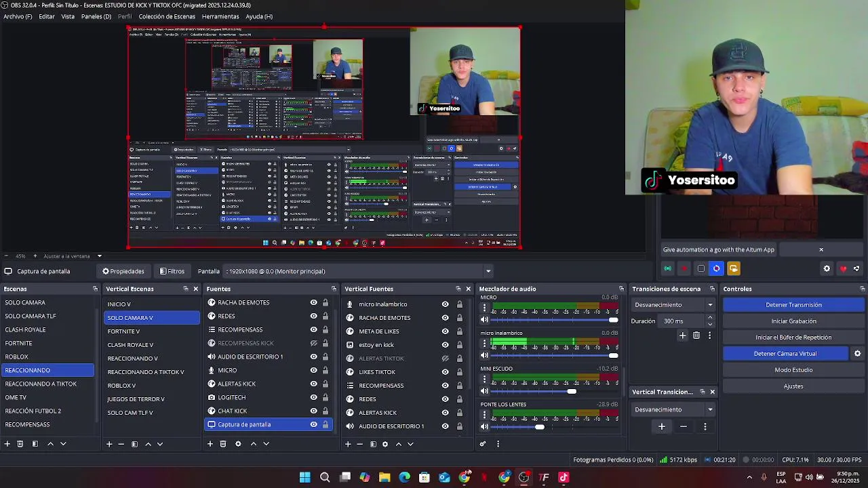868x488 pixels.
Task: Add a scene transition with plus button
Action: 683,335
